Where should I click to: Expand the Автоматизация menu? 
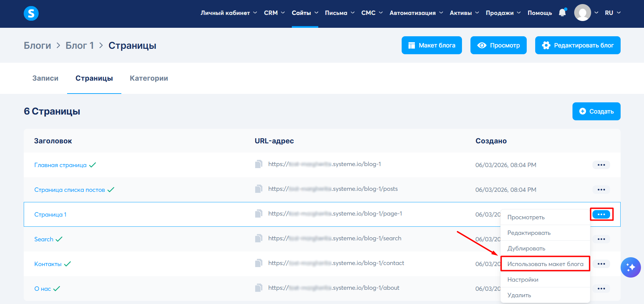coord(416,13)
